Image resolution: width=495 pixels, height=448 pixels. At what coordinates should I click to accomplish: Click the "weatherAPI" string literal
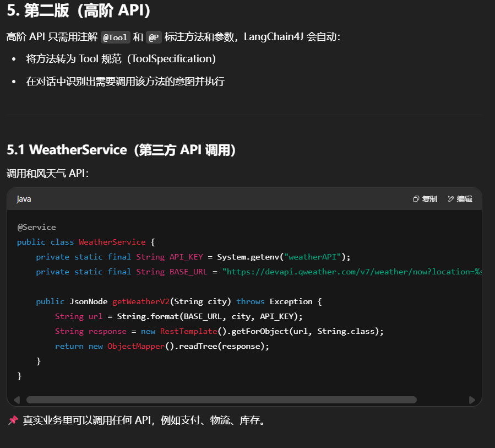click(313, 257)
